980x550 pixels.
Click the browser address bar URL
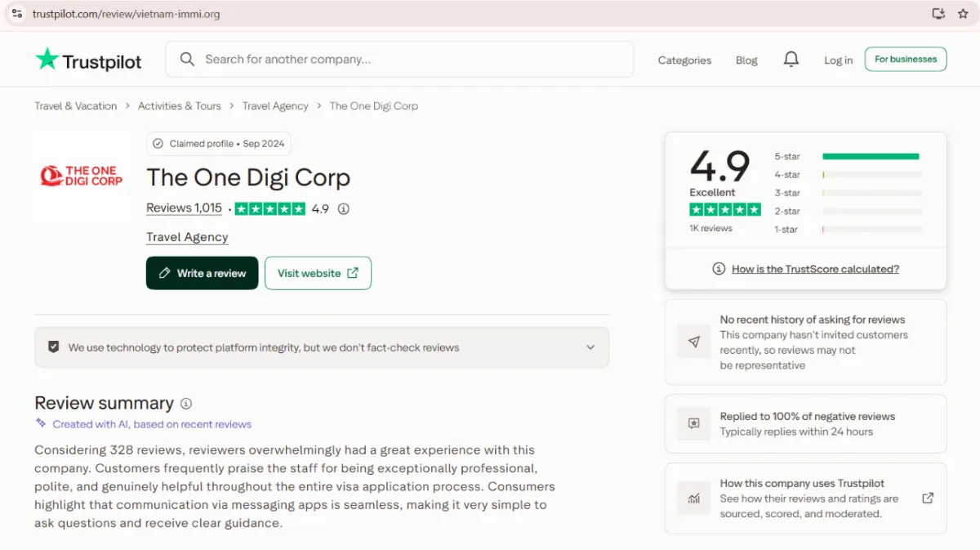pos(126,14)
